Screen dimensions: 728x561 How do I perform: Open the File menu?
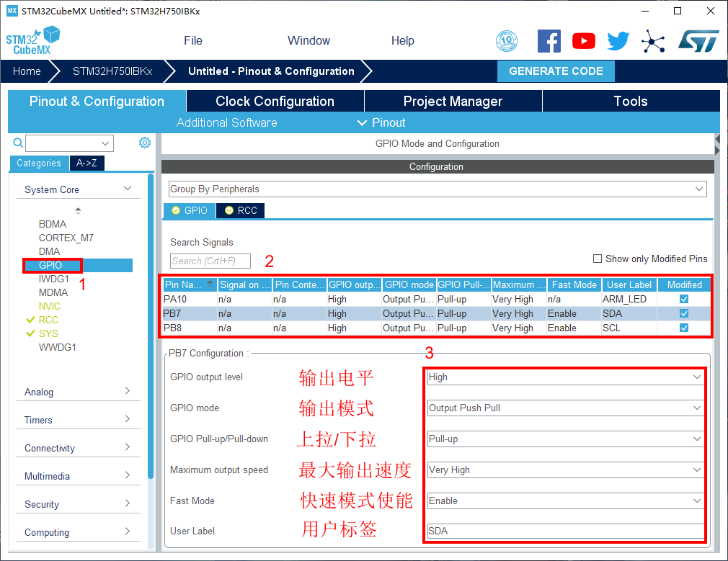point(193,41)
